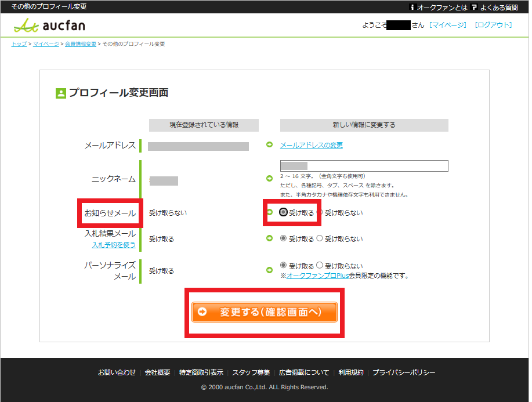Go to トップ in the breadcrumb
This screenshot has height=402, width=532.
click(19, 44)
